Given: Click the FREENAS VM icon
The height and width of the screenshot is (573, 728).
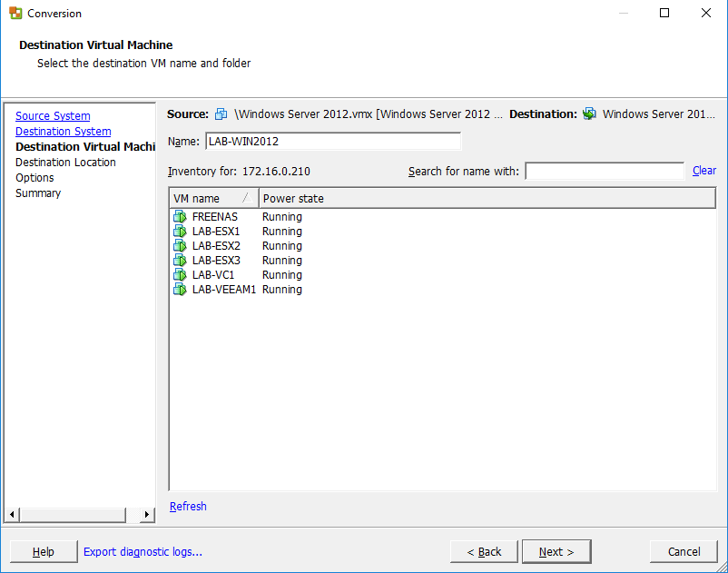Looking at the screenshot, I should click(x=180, y=217).
